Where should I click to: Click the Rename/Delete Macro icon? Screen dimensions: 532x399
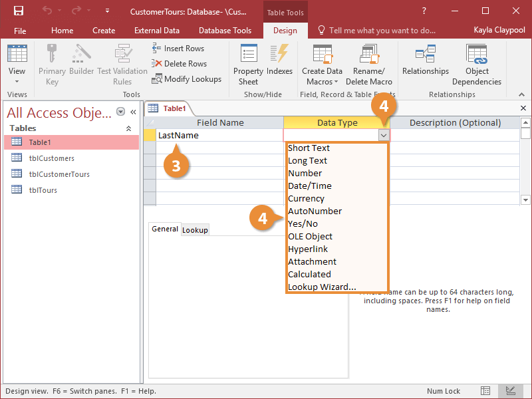click(369, 54)
